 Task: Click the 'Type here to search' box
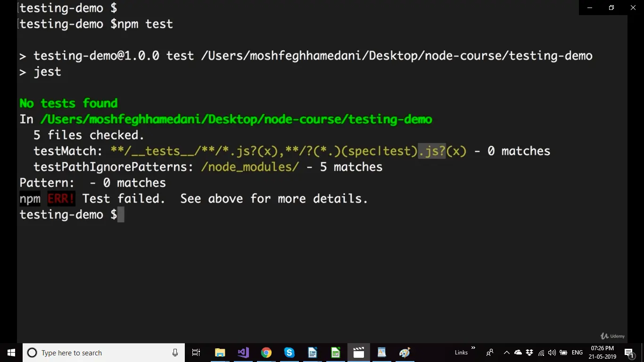(x=103, y=353)
